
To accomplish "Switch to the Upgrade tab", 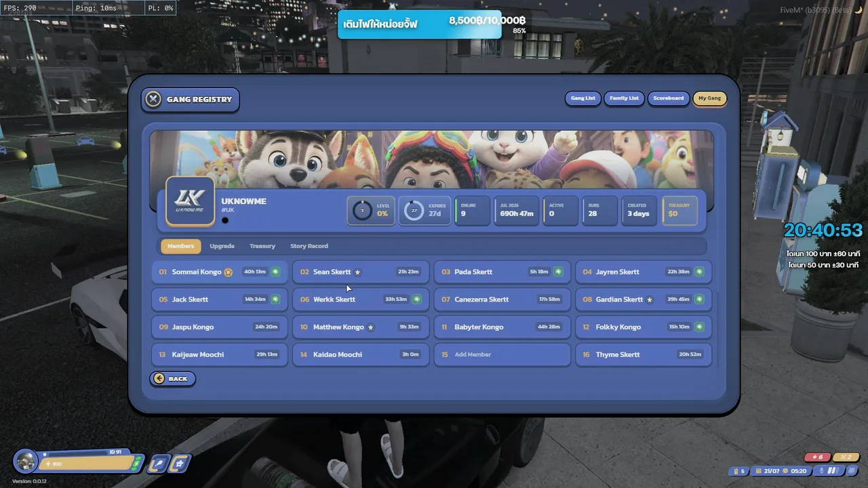I will pyautogui.click(x=222, y=246).
